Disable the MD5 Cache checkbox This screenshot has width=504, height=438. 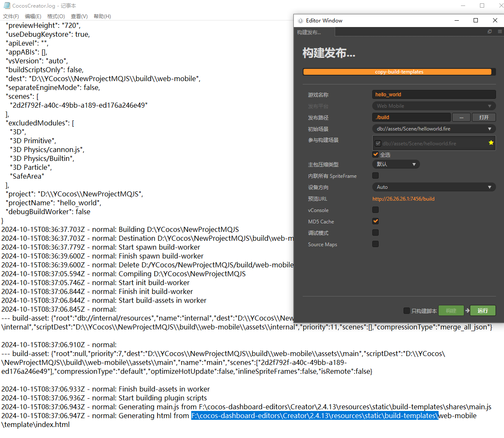(375, 221)
